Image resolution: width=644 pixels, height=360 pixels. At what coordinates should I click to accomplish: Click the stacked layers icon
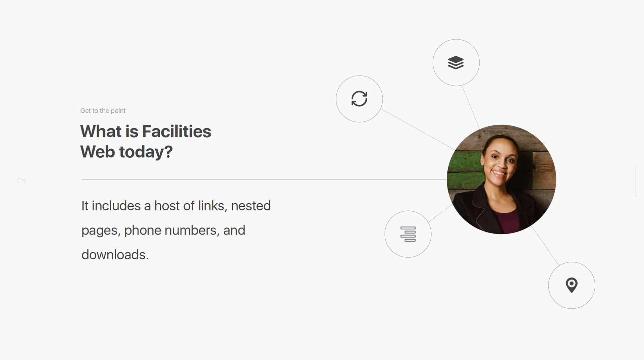(456, 63)
